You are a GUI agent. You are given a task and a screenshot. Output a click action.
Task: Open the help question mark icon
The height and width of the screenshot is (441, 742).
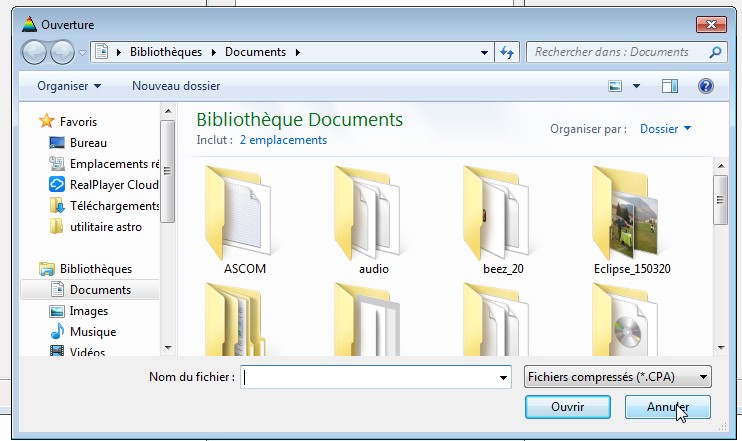point(706,87)
